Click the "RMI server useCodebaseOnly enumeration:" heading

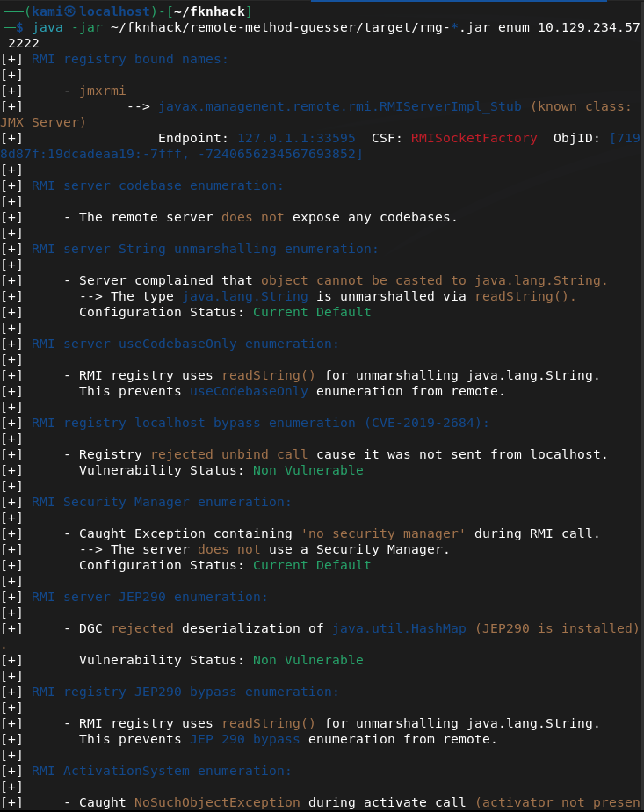(x=185, y=344)
